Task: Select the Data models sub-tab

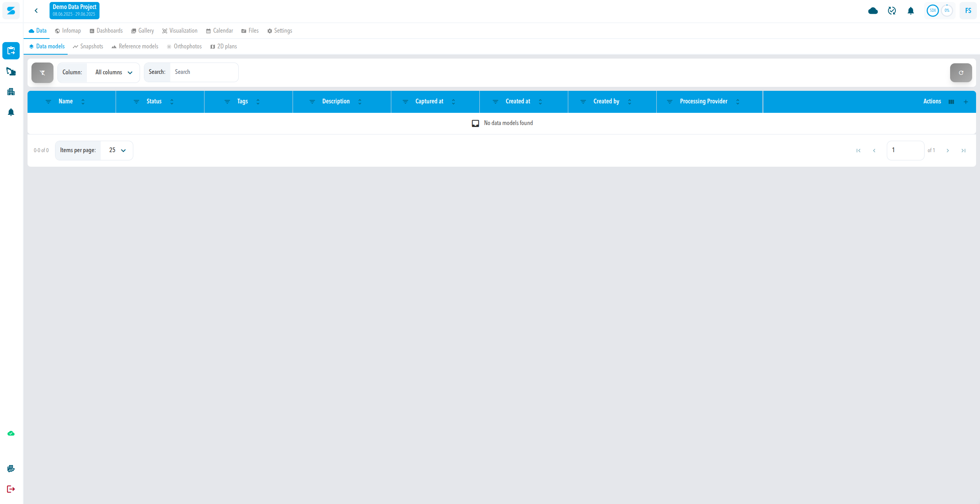Action: (47, 46)
